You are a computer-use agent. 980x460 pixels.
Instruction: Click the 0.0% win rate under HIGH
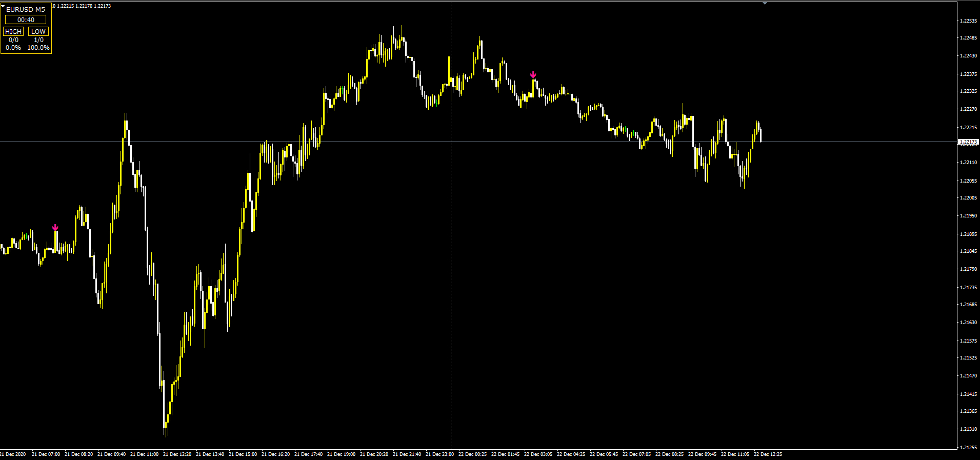(13, 47)
